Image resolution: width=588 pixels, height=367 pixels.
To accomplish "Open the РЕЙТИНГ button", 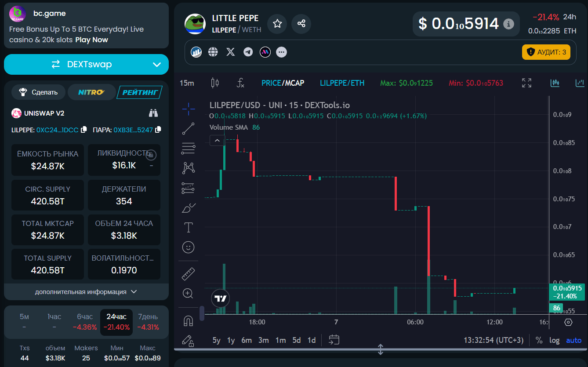I will pos(140,92).
